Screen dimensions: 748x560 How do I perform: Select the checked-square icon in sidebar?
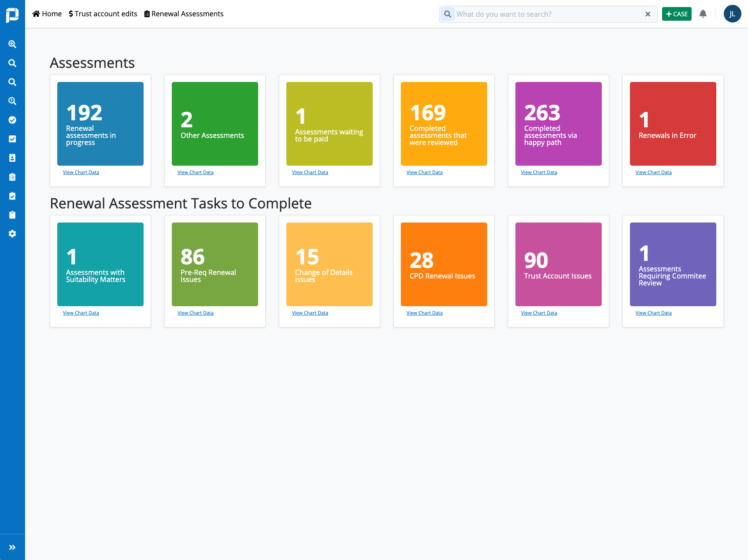click(12, 139)
